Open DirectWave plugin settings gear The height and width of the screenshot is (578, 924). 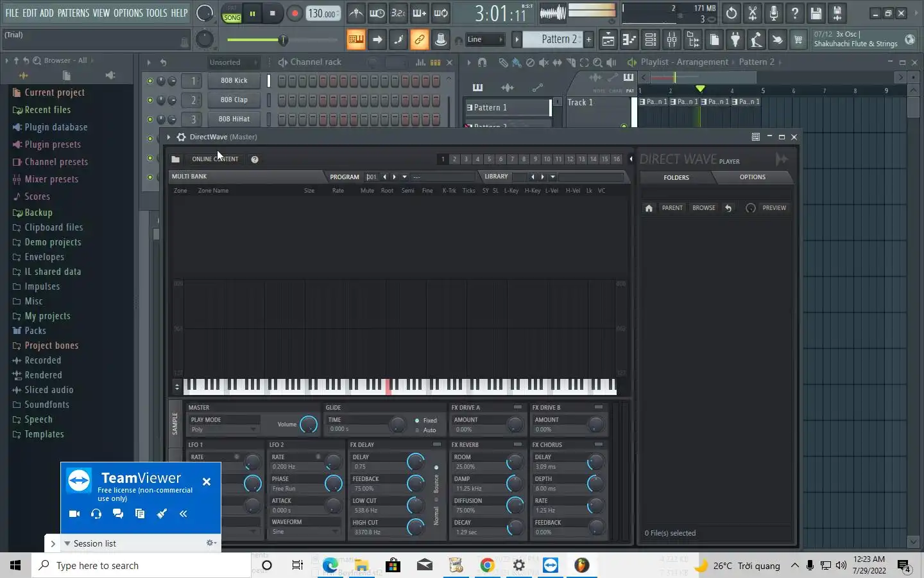click(x=181, y=137)
